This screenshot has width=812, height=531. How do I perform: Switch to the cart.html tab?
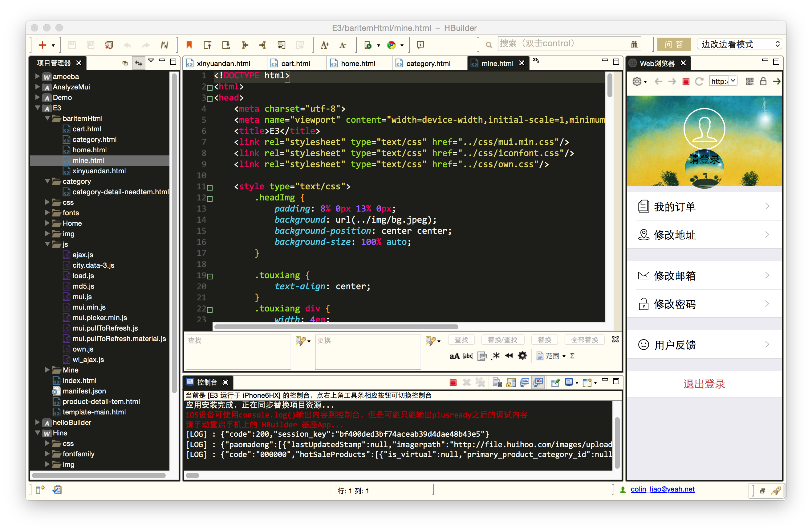[x=295, y=63]
